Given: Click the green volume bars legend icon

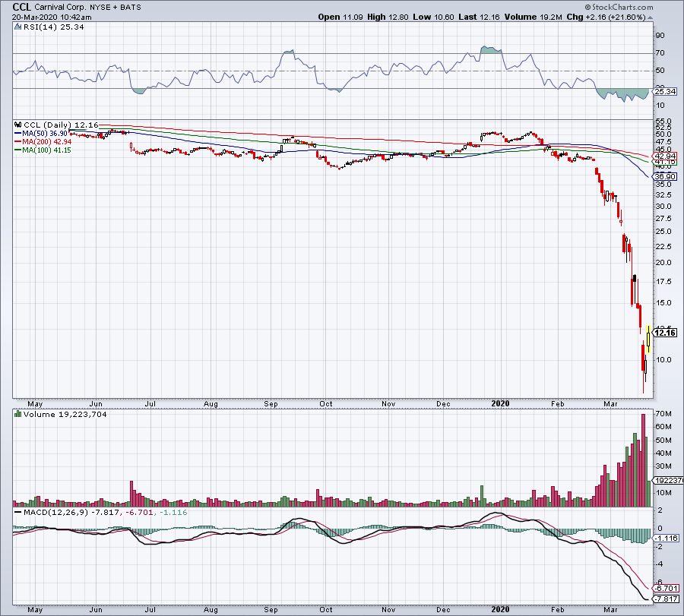Looking at the screenshot, I should click(x=17, y=415).
